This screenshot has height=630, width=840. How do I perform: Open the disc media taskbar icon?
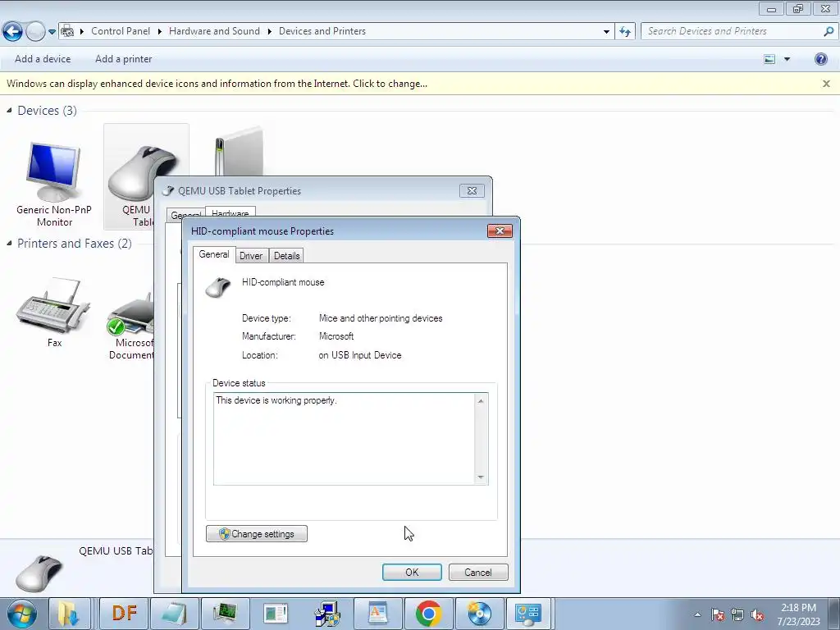pos(479,614)
